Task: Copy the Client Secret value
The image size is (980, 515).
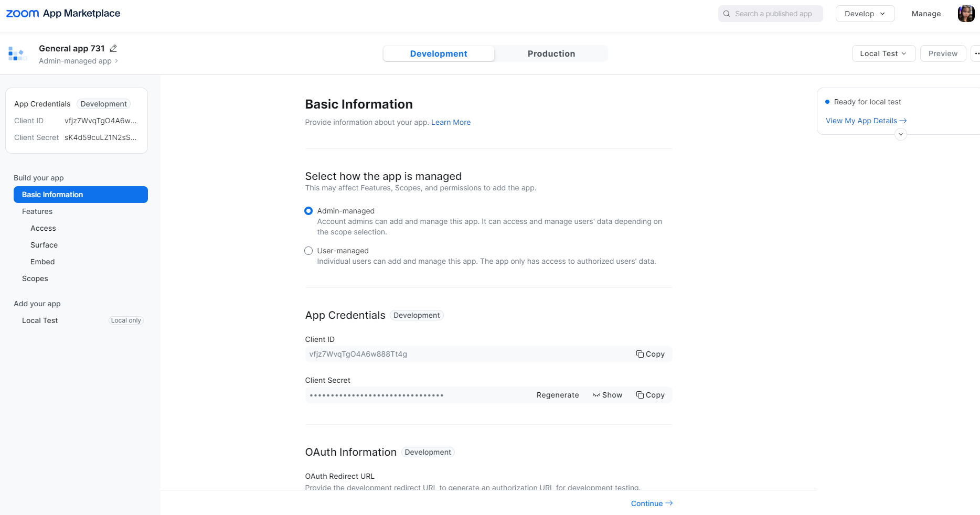Action: [x=651, y=395]
